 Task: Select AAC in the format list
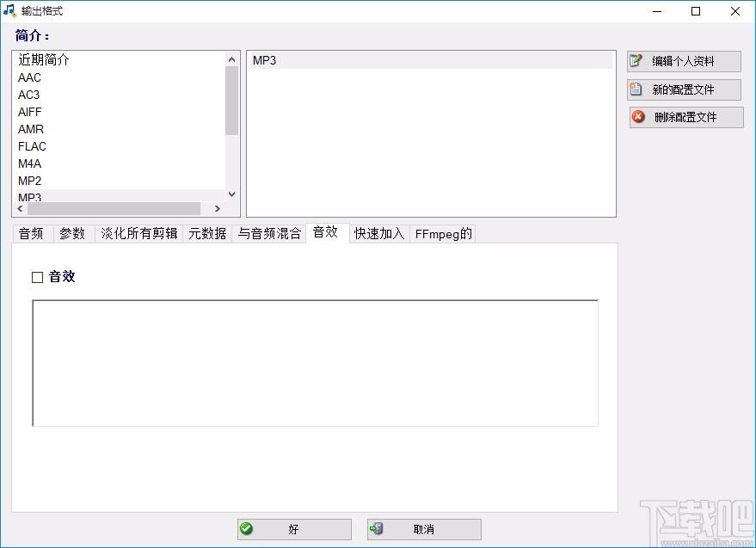120,77
